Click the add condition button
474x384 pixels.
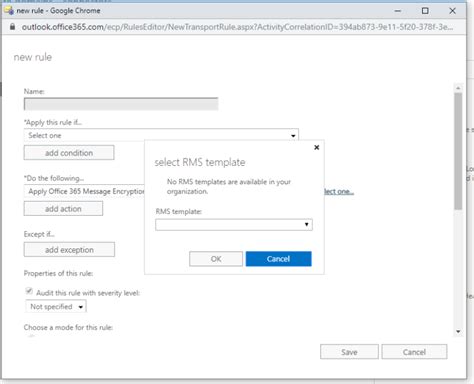(69, 153)
